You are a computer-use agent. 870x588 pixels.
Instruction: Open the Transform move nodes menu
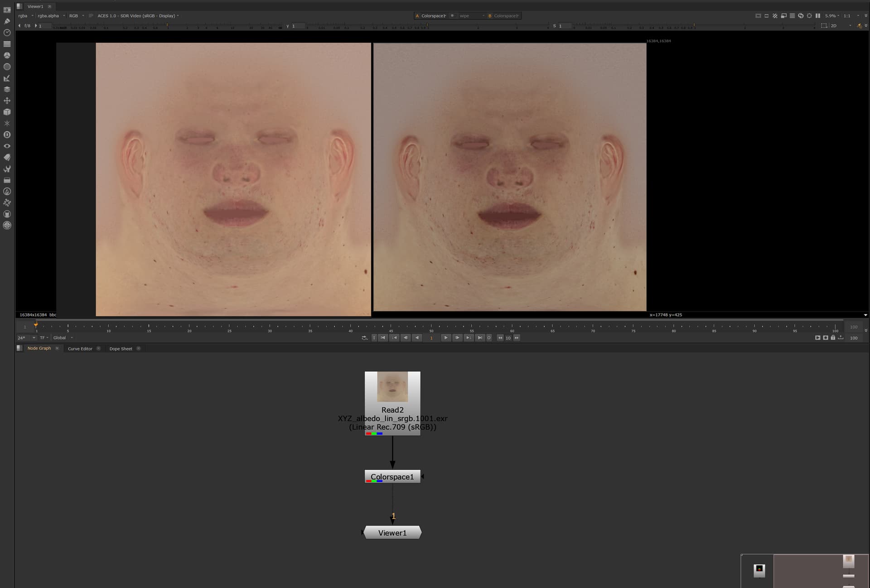tap(7, 101)
